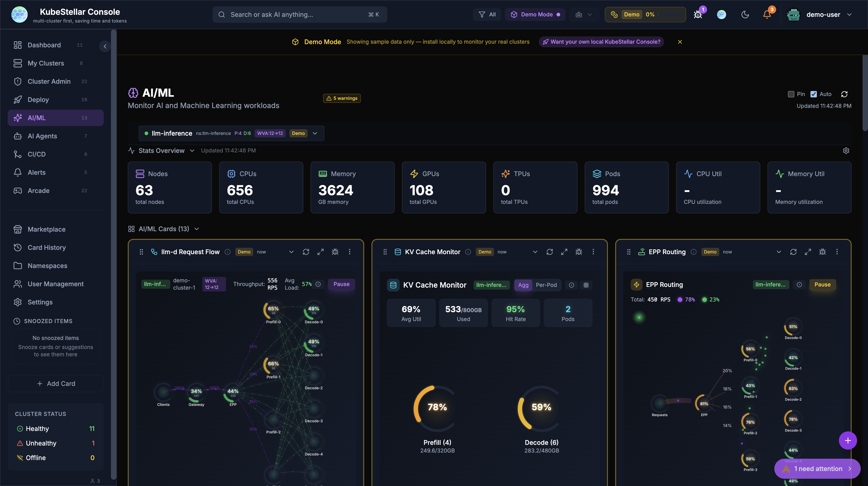Open the Marketplace section

(x=46, y=229)
